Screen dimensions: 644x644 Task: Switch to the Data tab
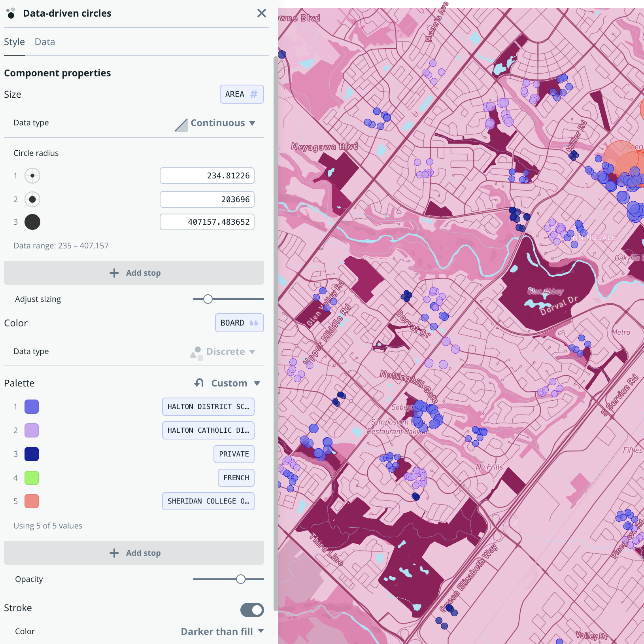(44, 42)
